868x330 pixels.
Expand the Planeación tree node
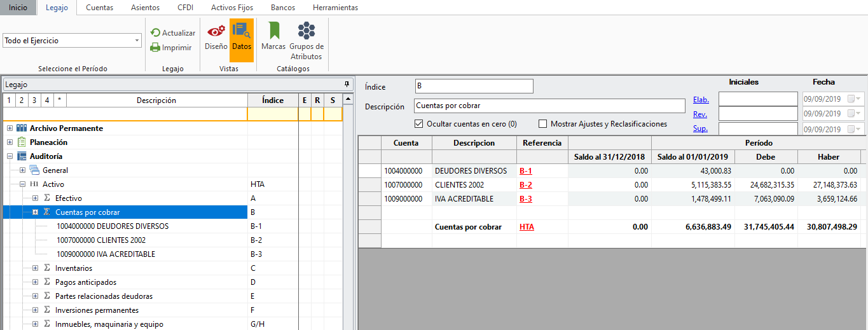[x=10, y=142]
